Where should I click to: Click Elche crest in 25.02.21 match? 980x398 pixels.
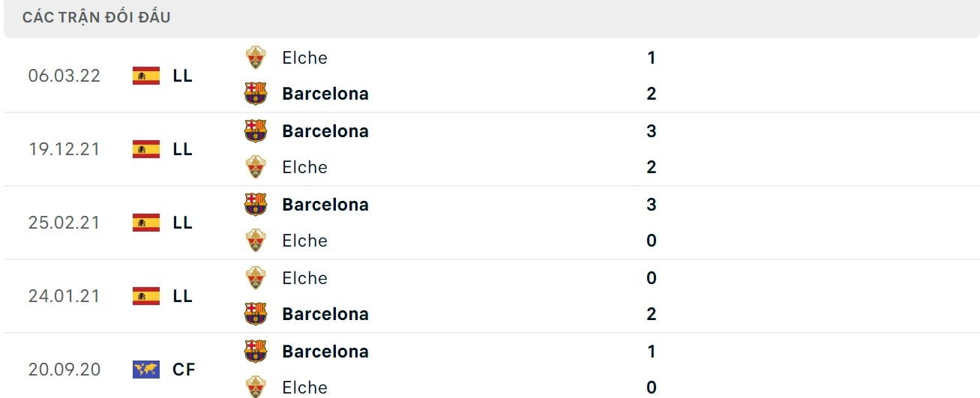point(256,241)
